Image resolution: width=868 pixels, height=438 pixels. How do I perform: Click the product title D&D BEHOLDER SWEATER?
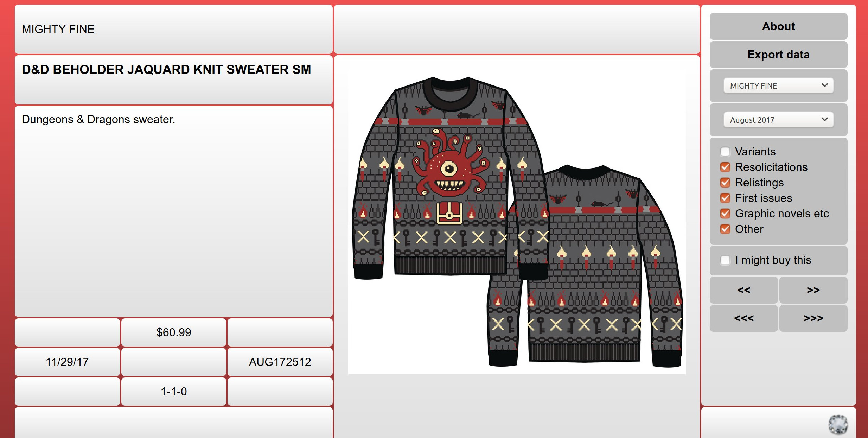pyautogui.click(x=166, y=70)
